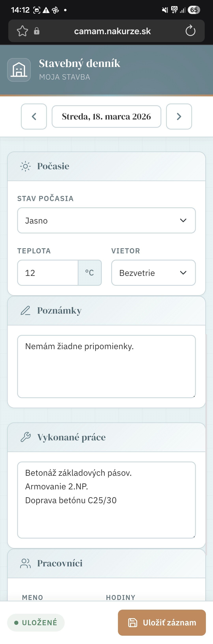Tap the bookmark star icon in address bar
The image size is (213, 644).
[22, 31]
